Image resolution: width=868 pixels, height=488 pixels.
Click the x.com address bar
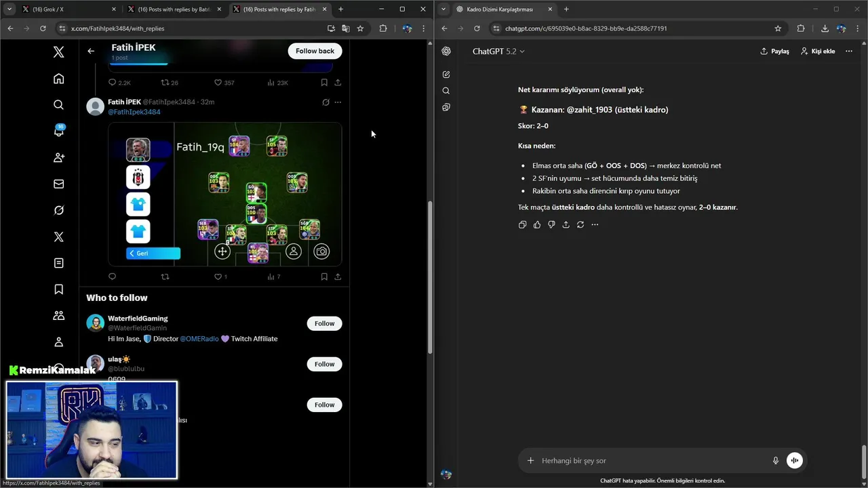coord(190,28)
